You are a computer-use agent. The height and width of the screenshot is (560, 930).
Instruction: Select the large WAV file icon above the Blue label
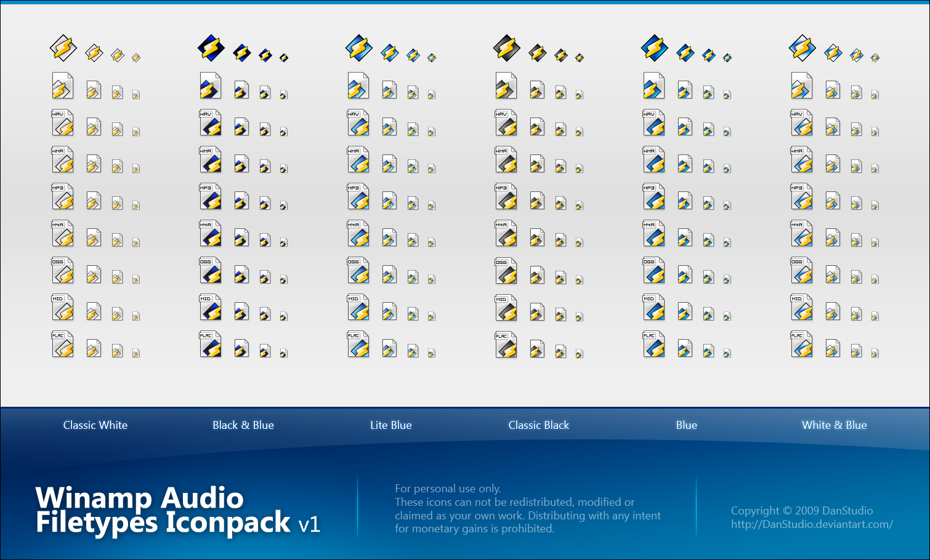[654, 122]
